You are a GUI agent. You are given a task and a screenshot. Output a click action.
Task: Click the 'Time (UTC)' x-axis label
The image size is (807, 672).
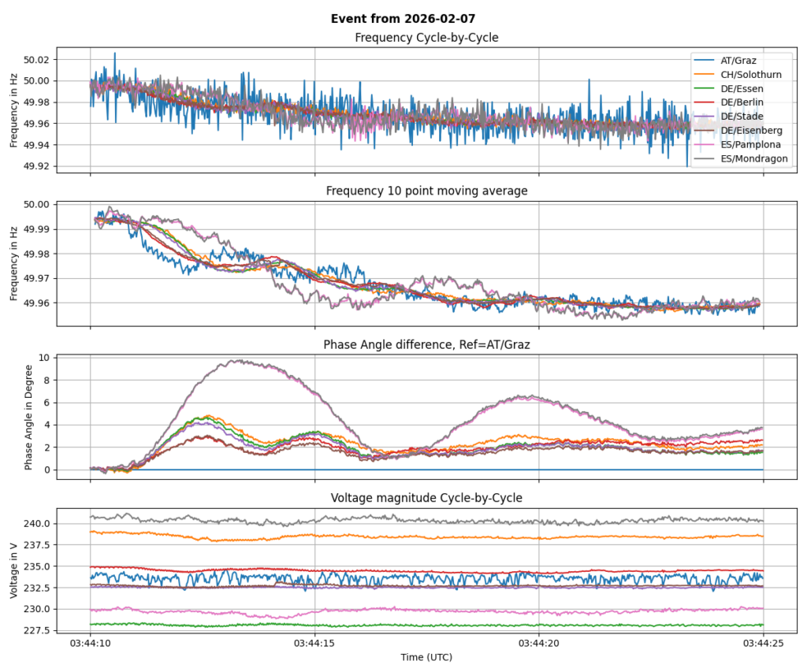[426, 657]
